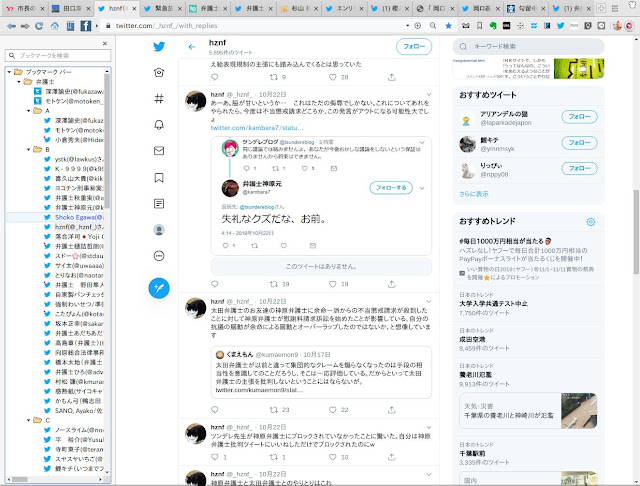This screenshot has width=640, height=486.
Task: Click the mail icon in browser toolbar
Action: point(466,26)
